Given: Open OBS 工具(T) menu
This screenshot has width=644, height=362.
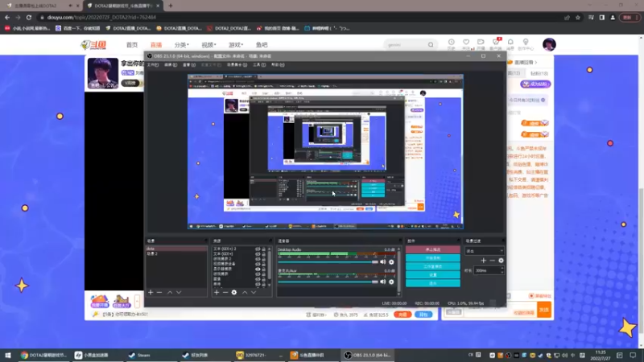Looking at the screenshot, I should coord(259,65).
